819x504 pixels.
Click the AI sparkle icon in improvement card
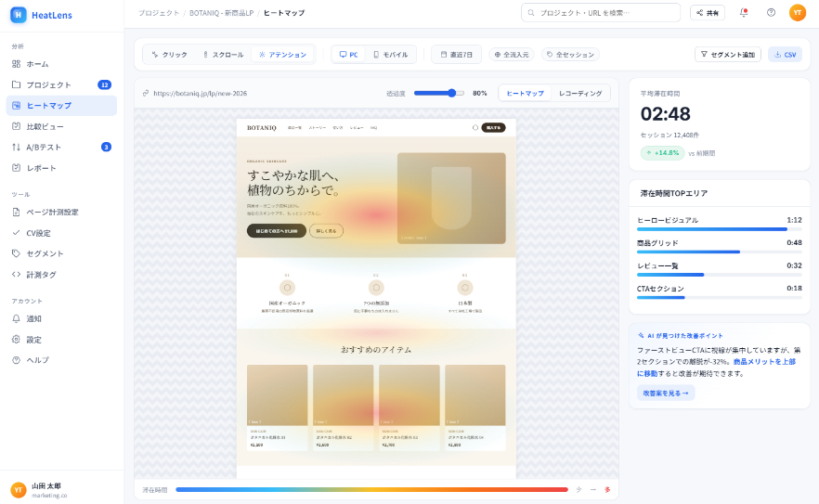tap(641, 336)
